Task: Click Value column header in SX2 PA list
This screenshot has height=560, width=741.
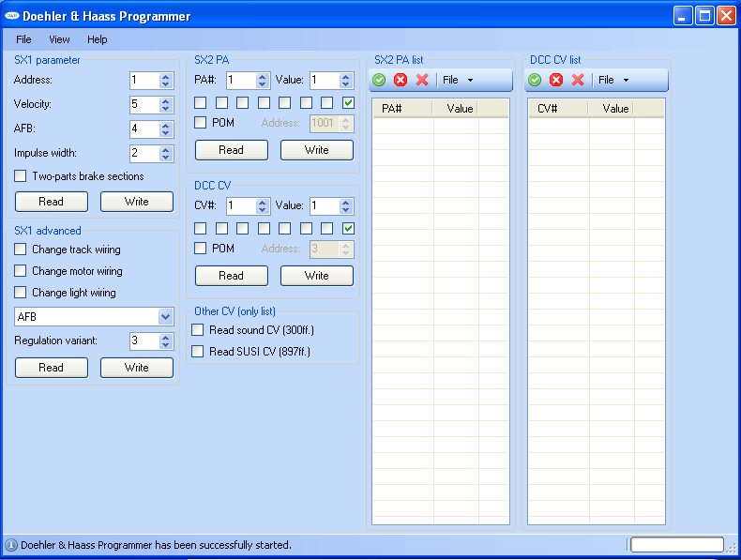Action: (456, 109)
